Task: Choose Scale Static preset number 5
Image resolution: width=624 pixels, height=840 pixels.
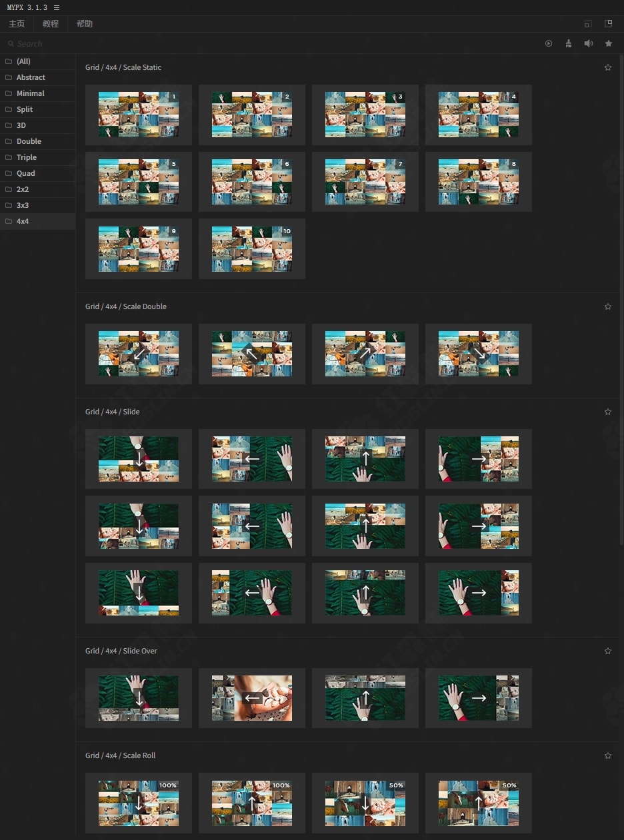Action: pos(139,182)
